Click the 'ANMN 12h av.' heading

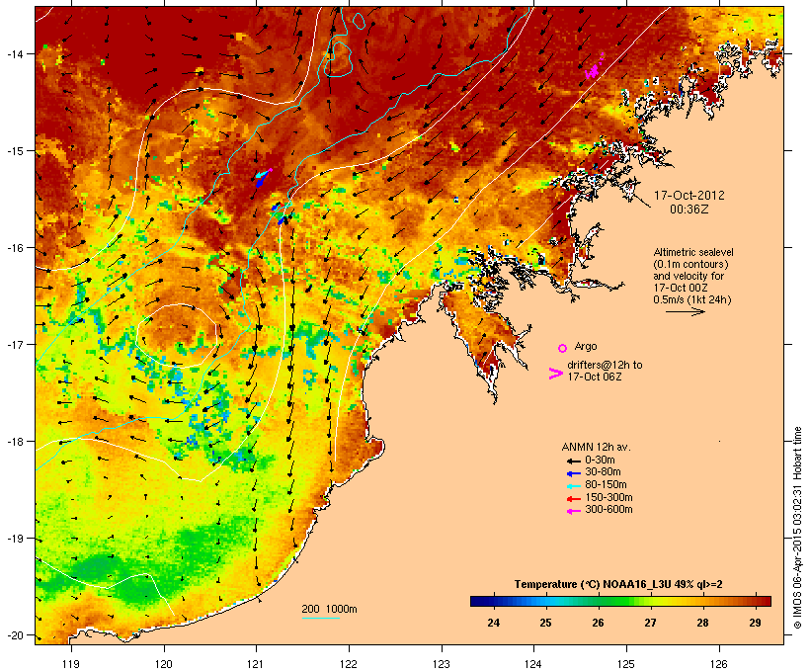tap(596, 447)
